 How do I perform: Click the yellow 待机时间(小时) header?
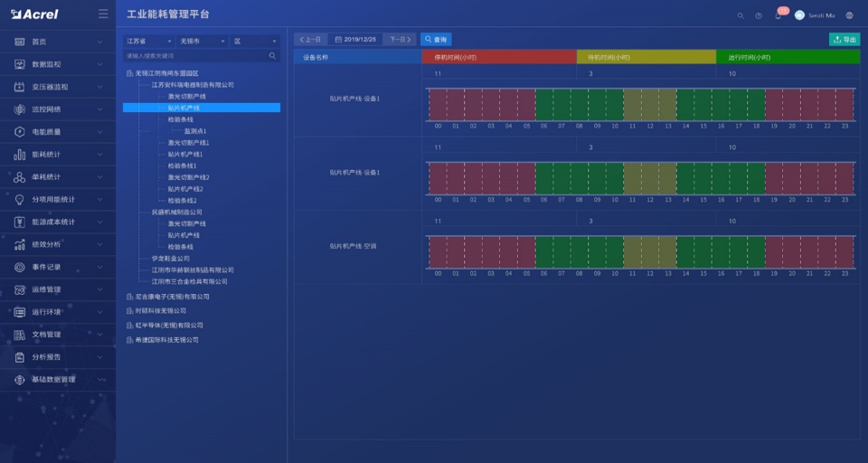tap(646, 57)
